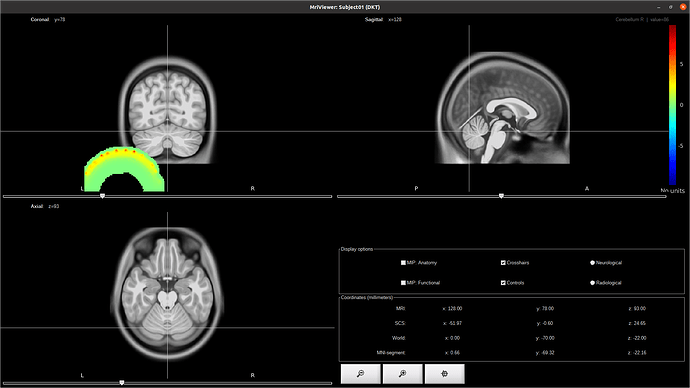Click the Sagittal x=128 view label

[383, 19]
